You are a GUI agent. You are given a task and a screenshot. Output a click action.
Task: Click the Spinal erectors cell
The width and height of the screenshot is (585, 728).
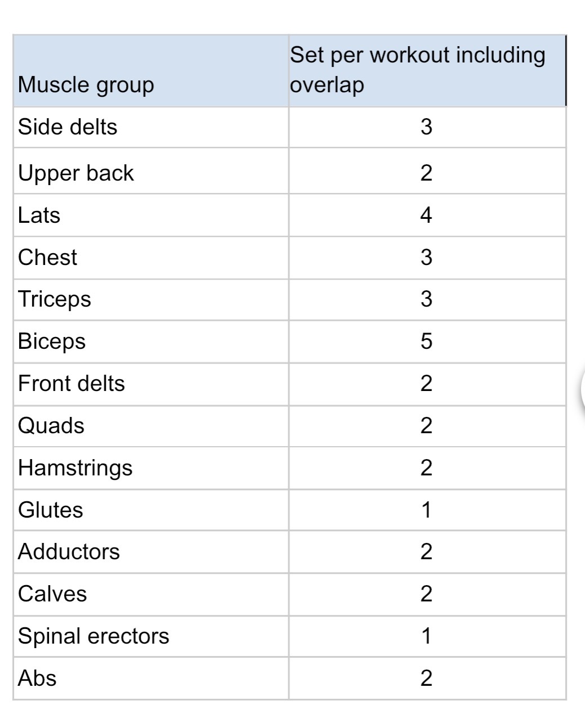[x=151, y=636]
